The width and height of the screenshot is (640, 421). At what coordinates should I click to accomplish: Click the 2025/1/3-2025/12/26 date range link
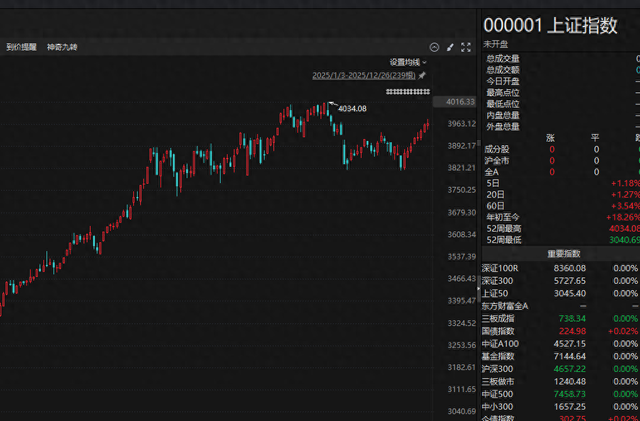[364, 76]
